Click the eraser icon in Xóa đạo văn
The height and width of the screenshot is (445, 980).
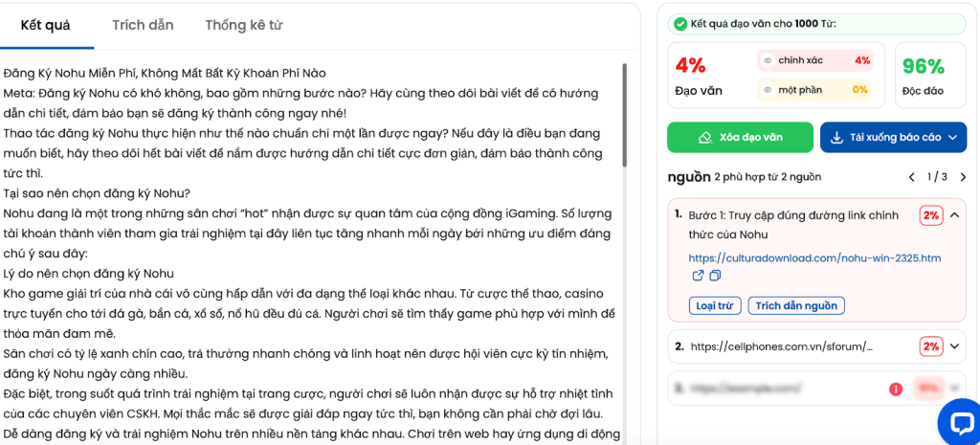click(704, 138)
